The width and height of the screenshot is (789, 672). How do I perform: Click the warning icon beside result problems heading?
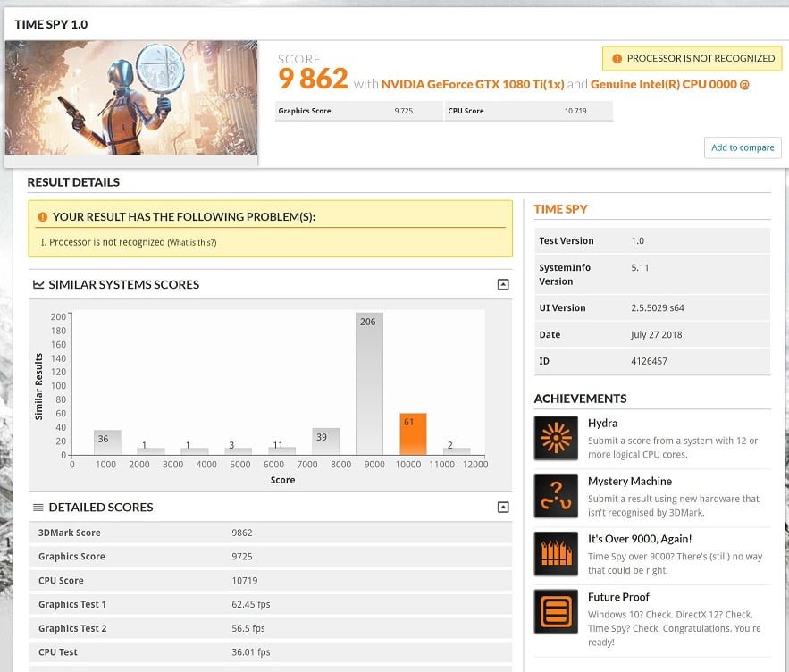tap(41, 217)
